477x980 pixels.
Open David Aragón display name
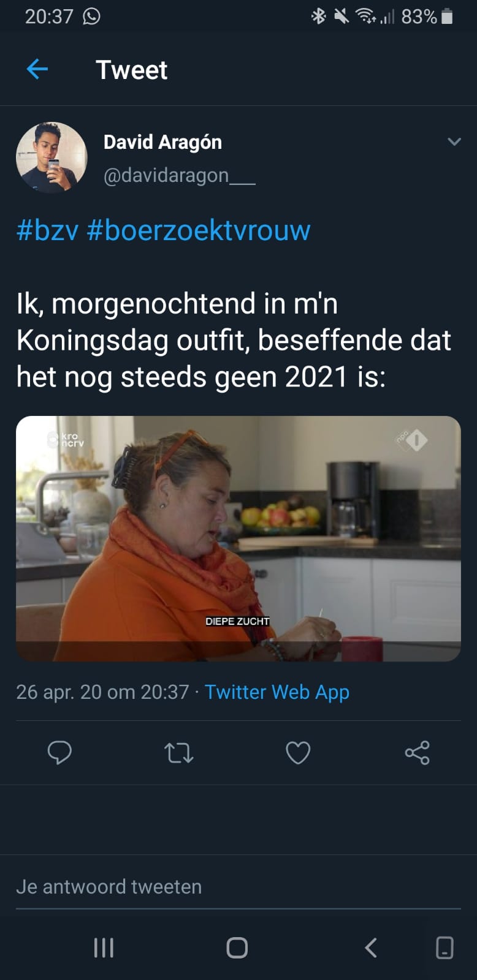tap(162, 142)
